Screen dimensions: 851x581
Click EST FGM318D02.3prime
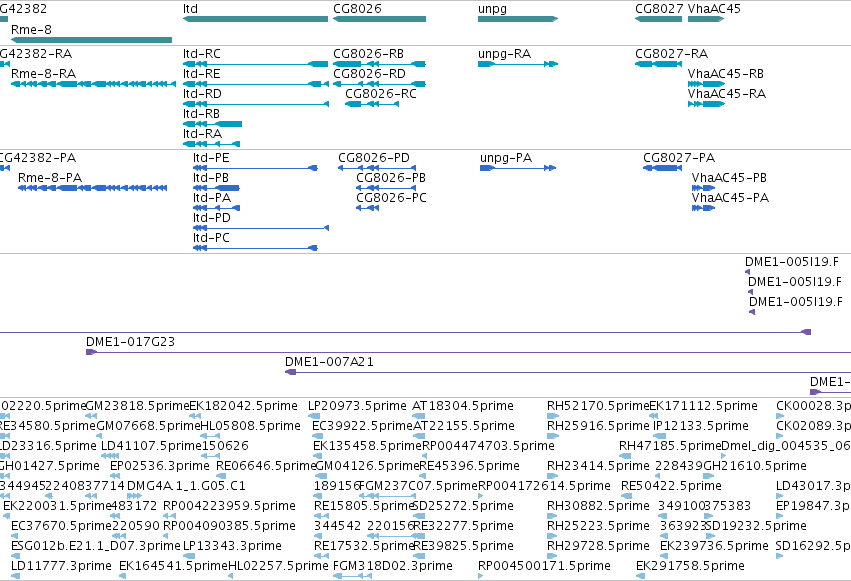point(393,566)
